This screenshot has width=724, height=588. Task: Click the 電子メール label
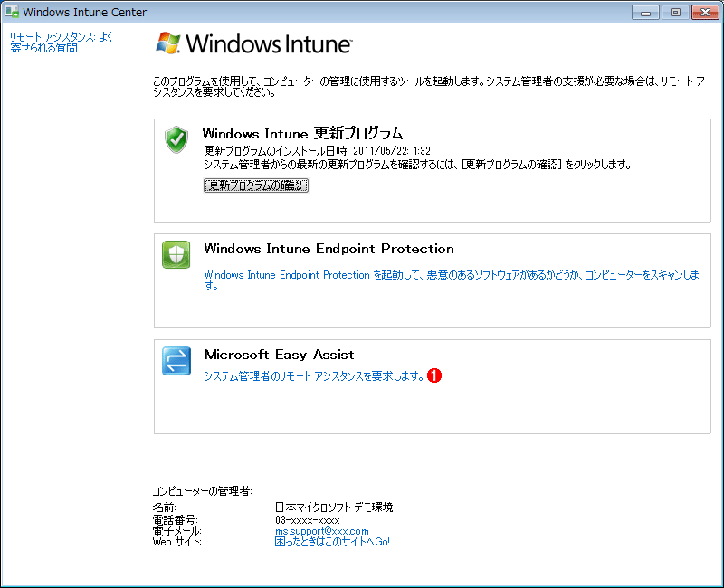point(176,531)
